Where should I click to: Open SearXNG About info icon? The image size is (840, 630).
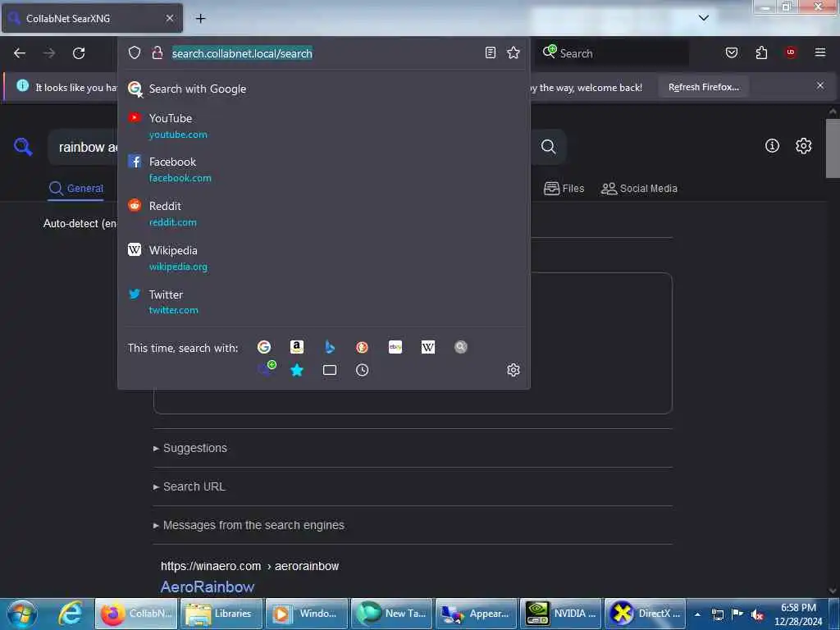pyautogui.click(x=772, y=146)
